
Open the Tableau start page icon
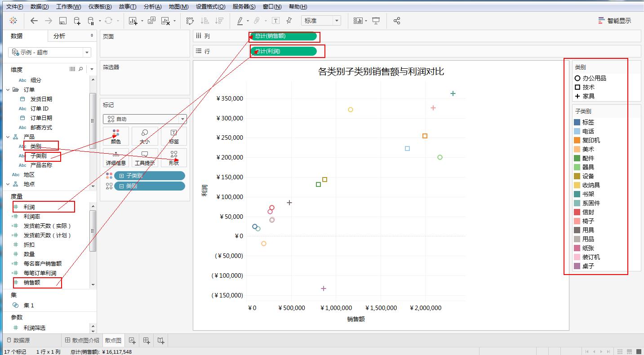(x=13, y=21)
